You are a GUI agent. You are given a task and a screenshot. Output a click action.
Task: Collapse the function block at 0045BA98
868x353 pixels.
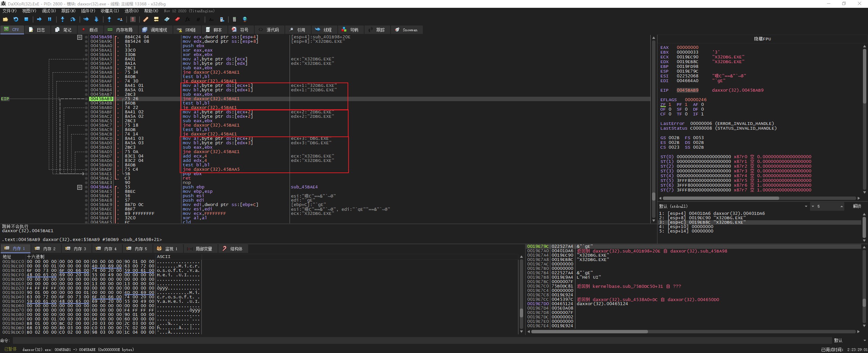click(x=80, y=37)
